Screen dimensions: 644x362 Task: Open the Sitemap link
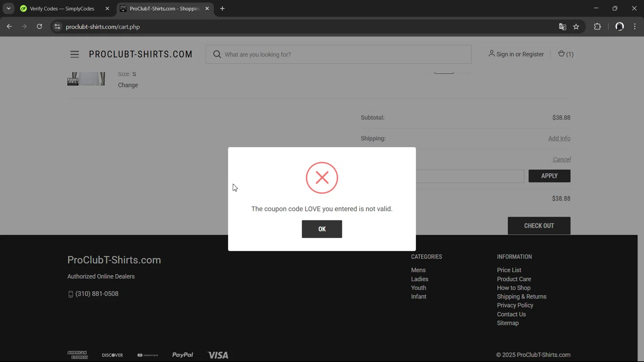pyautogui.click(x=507, y=323)
